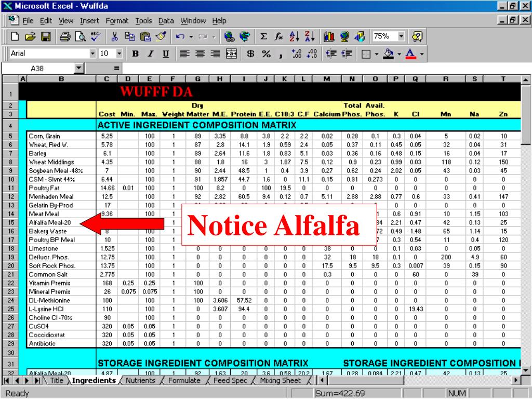Click the vertical scrollbar down arrow
The width and height of the screenshot is (532, 399).
pos(525,370)
